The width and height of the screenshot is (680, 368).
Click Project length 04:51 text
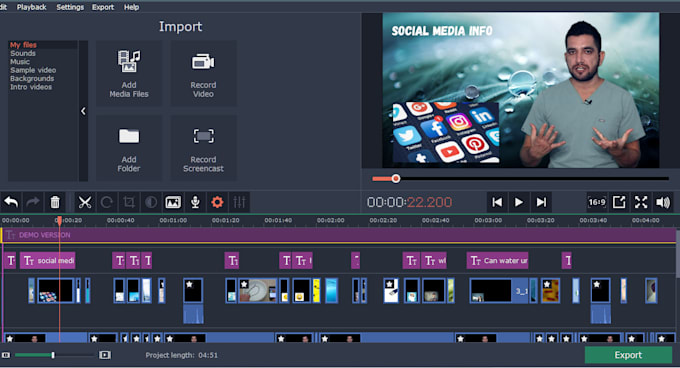[x=182, y=355]
